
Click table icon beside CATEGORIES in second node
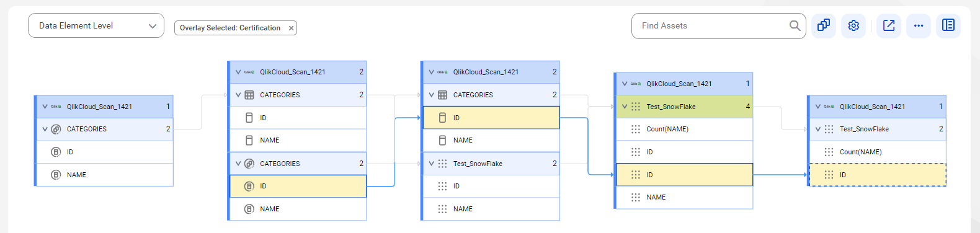click(x=249, y=95)
